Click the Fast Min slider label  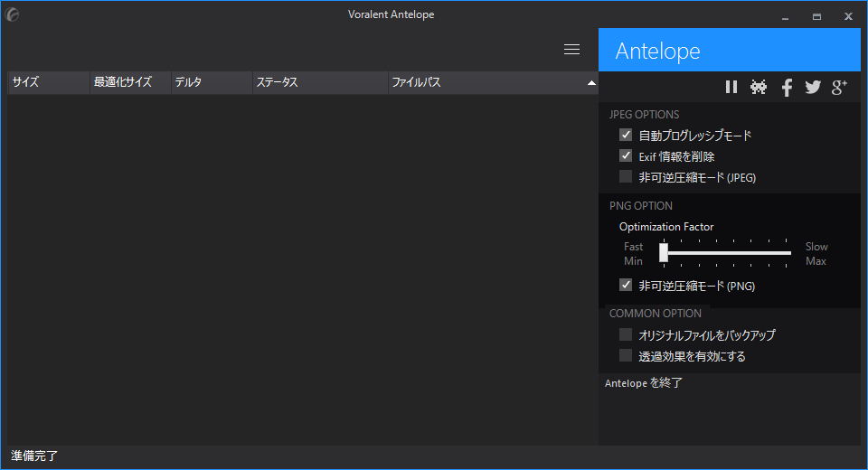pos(633,254)
